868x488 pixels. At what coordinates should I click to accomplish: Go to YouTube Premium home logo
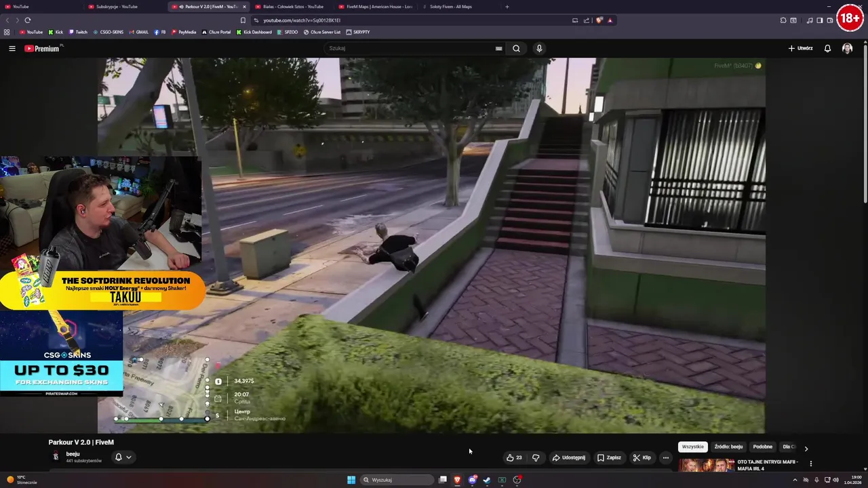click(42, 48)
